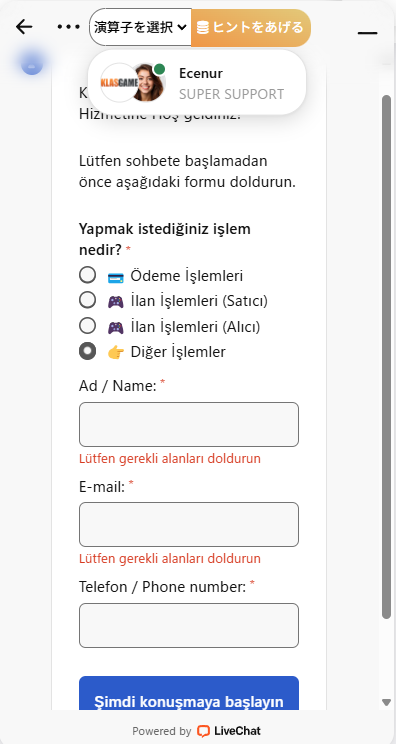Click the coin stack icon on hint button
The width and height of the screenshot is (396, 744).
(x=203, y=28)
